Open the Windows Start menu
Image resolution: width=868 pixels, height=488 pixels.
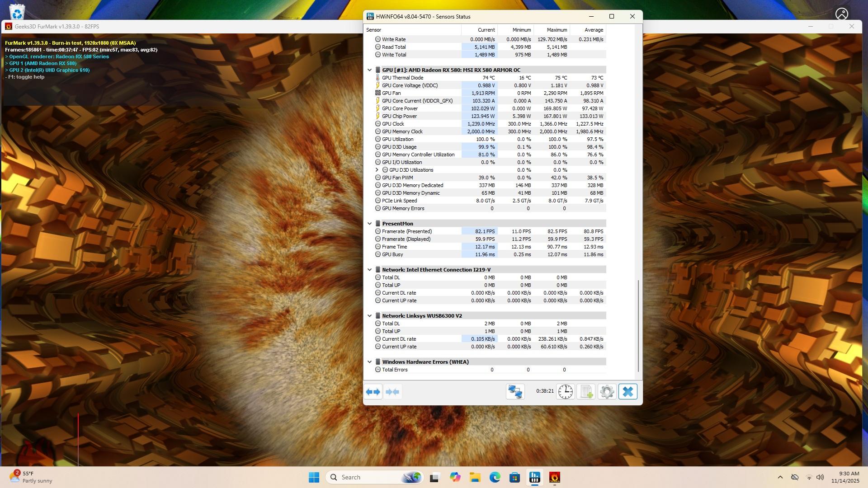coord(314,477)
